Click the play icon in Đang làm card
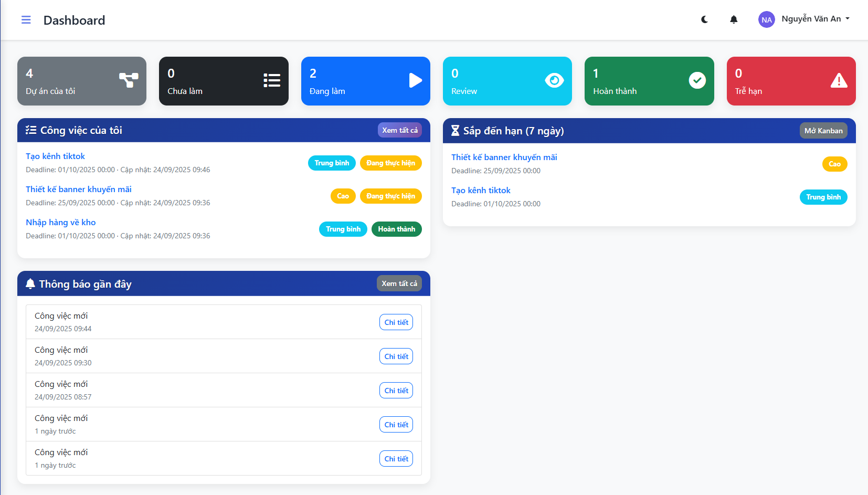Image resolution: width=868 pixels, height=495 pixels. tap(416, 80)
